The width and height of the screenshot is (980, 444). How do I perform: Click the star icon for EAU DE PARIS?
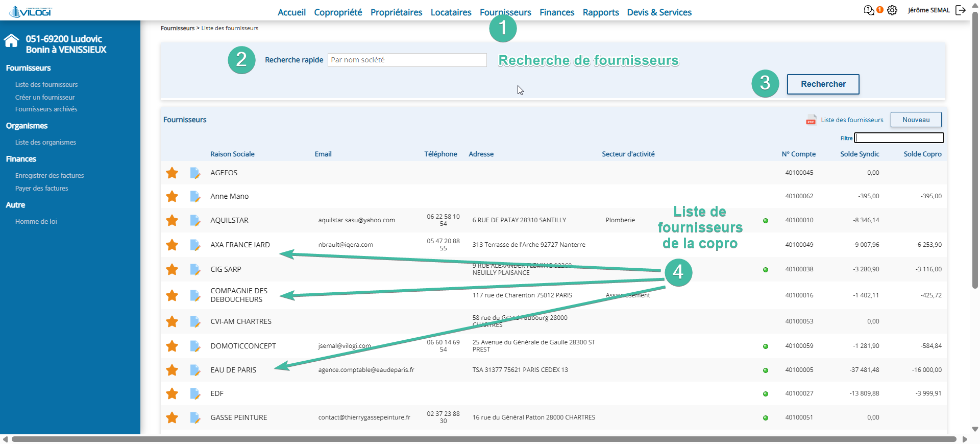pyautogui.click(x=172, y=370)
